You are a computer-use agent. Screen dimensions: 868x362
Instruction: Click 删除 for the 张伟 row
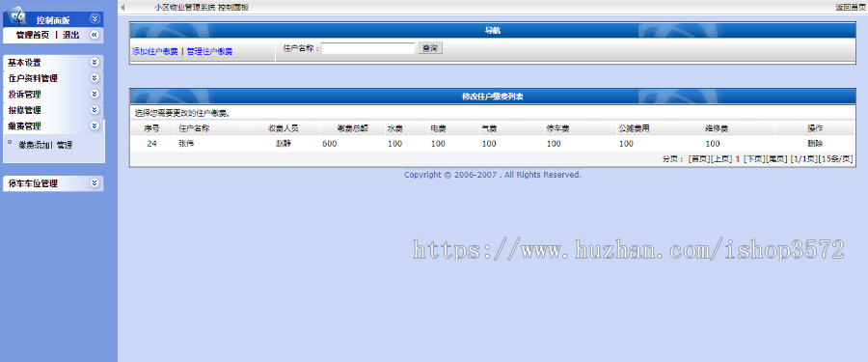coord(815,144)
